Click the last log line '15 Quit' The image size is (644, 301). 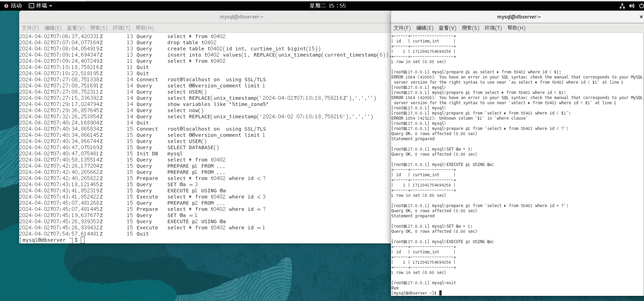[138, 234]
